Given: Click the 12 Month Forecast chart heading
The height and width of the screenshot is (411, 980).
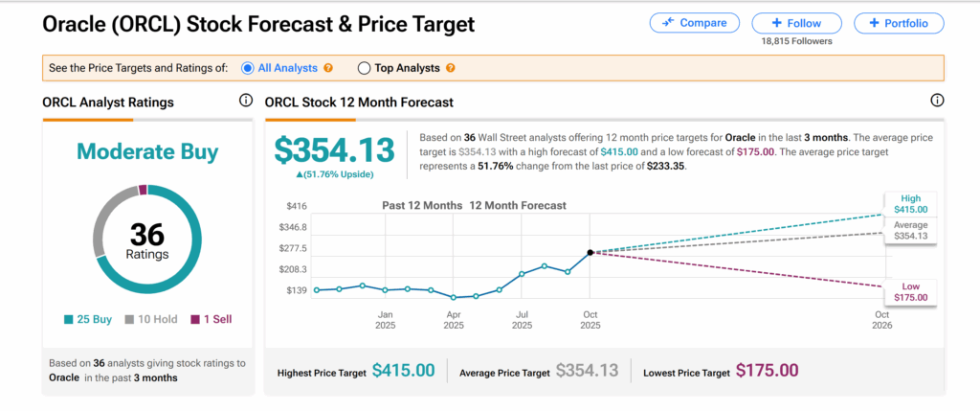Looking at the screenshot, I should click(x=518, y=205).
